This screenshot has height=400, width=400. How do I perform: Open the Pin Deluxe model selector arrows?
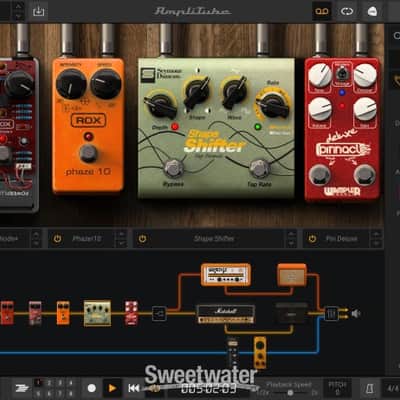[x=376, y=239]
